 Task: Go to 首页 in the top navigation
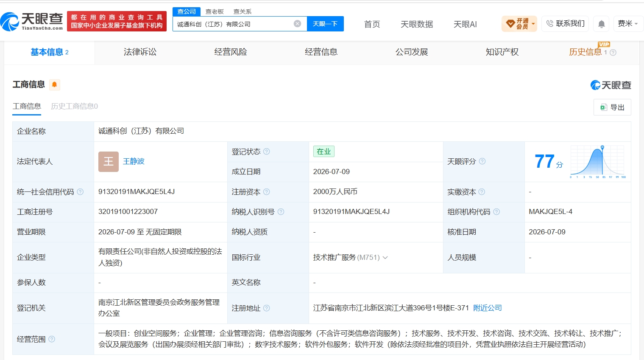click(x=372, y=24)
